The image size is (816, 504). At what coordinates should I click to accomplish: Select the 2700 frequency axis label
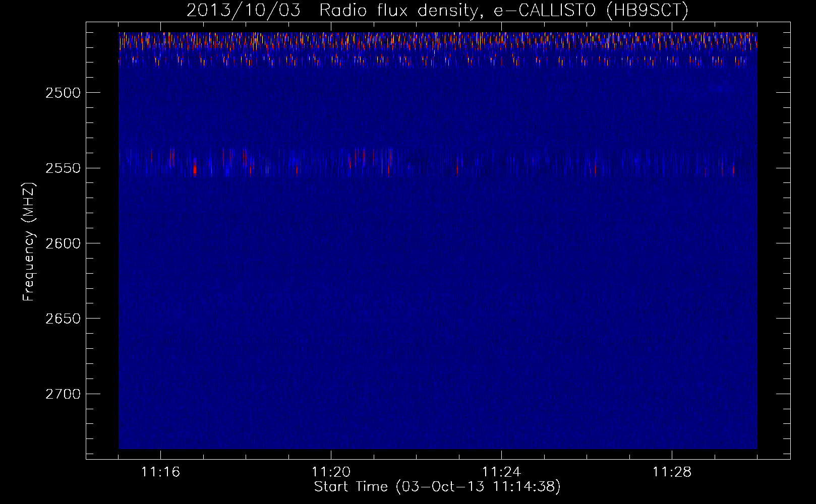(63, 394)
